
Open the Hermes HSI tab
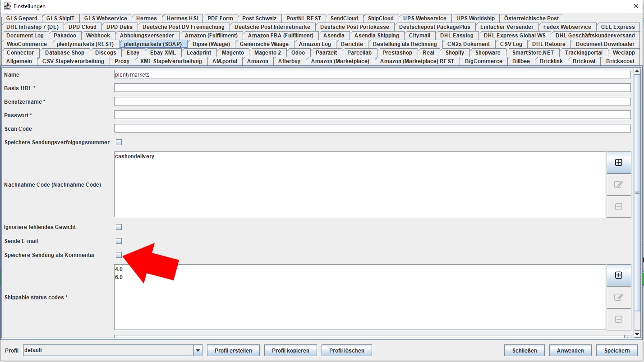click(182, 18)
